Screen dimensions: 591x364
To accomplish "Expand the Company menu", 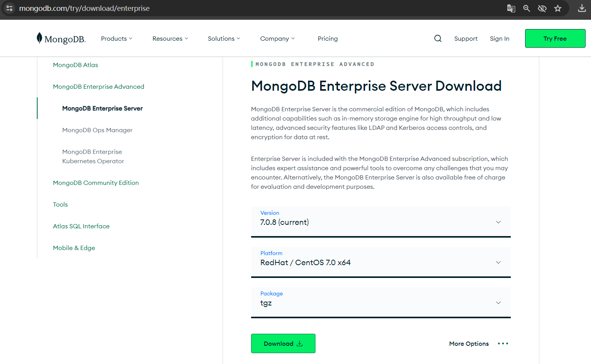I will (277, 38).
